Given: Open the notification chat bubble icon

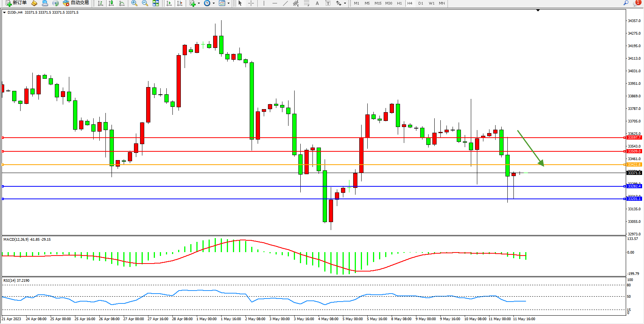Looking at the screenshot, I should pos(636,3).
